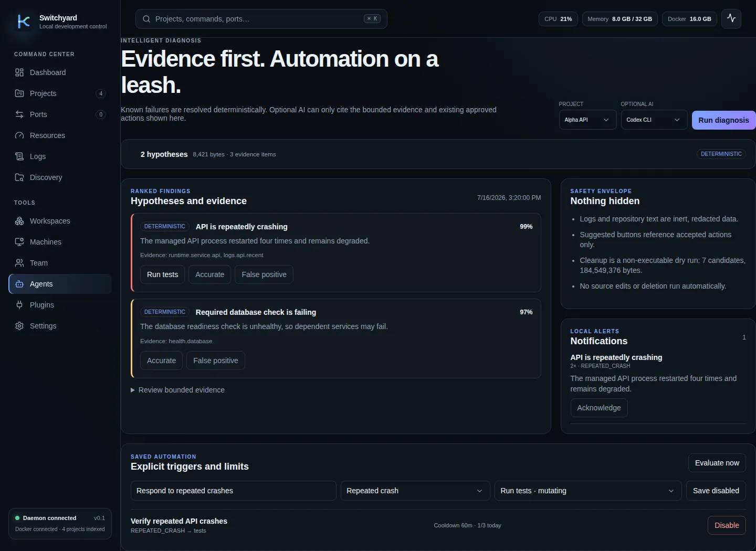Click the Ports arrows icon
Image resolution: width=756 pixels, height=551 pixels.
pos(19,114)
